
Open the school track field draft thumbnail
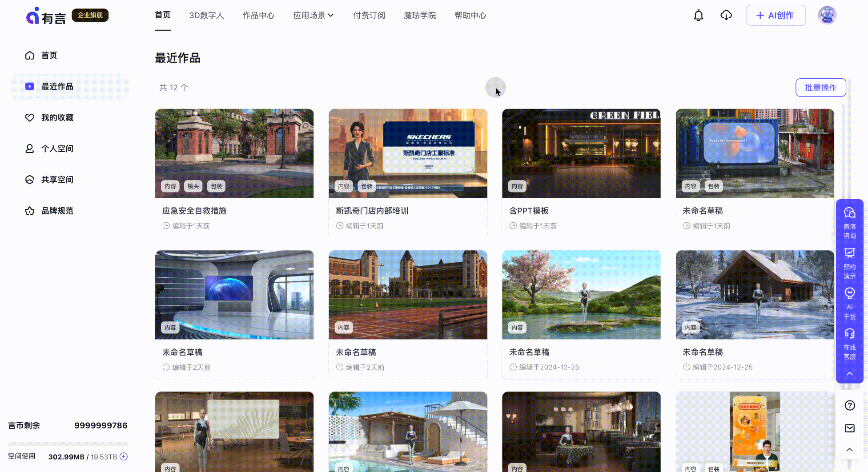click(408, 295)
